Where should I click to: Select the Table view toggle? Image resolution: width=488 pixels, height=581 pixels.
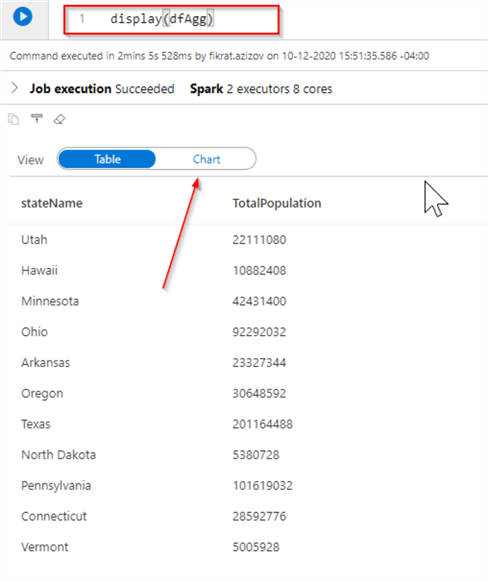click(107, 159)
